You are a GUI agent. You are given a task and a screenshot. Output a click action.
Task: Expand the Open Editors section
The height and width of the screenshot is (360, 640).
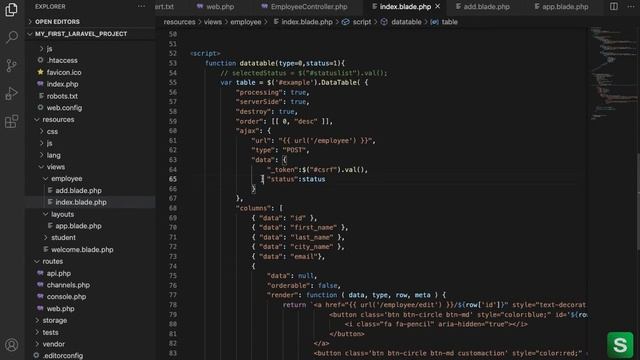[30, 22]
